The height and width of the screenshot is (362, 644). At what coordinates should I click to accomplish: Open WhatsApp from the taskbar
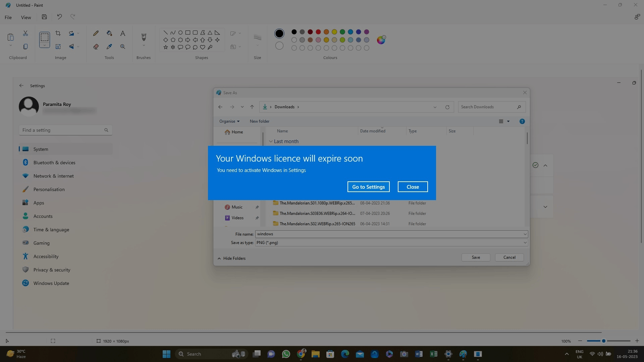(286, 354)
